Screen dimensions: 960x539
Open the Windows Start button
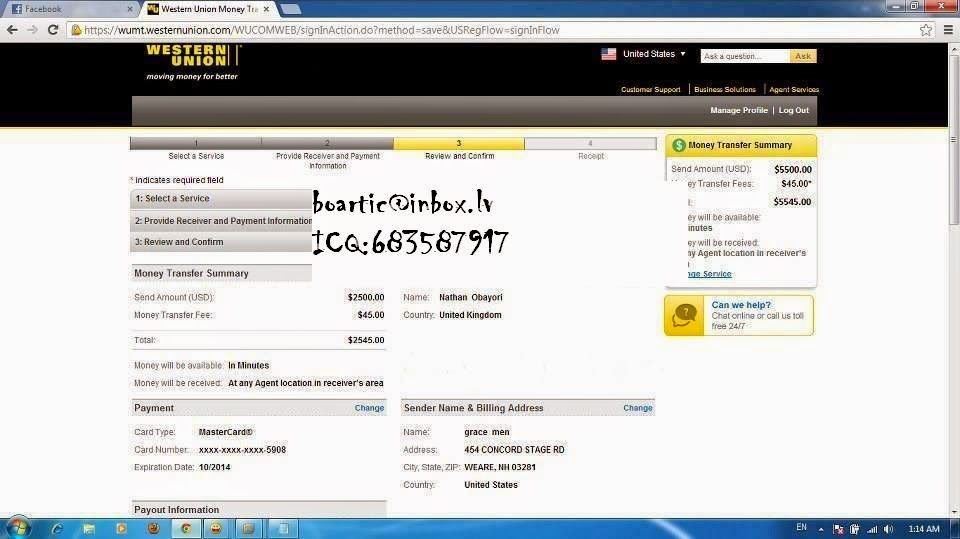pos(17,528)
